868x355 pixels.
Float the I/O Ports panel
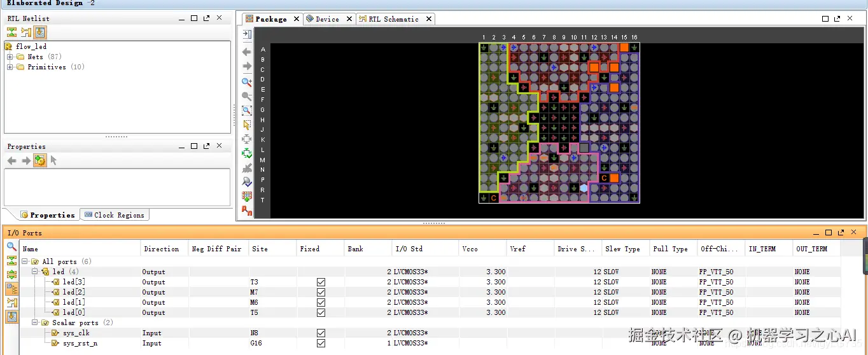tap(841, 233)
